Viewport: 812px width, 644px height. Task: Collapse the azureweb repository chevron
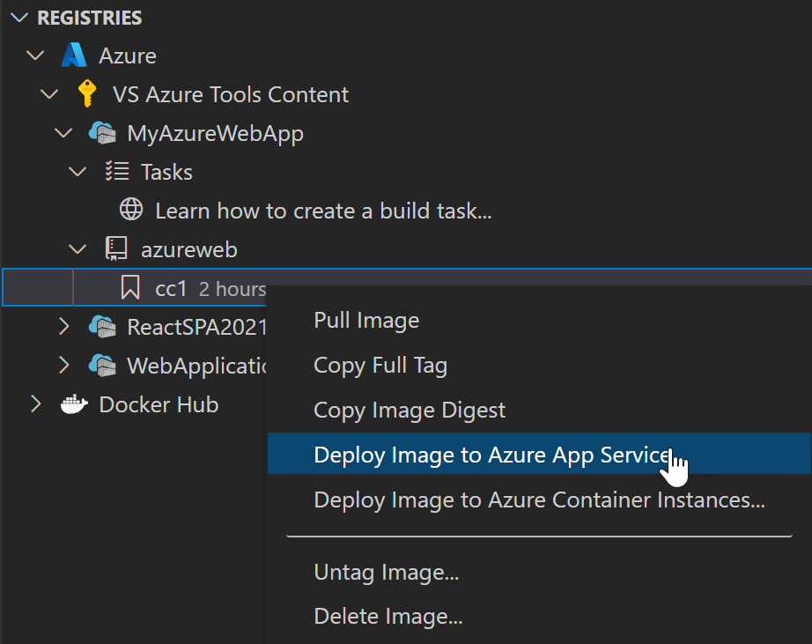tap(78, 249)
